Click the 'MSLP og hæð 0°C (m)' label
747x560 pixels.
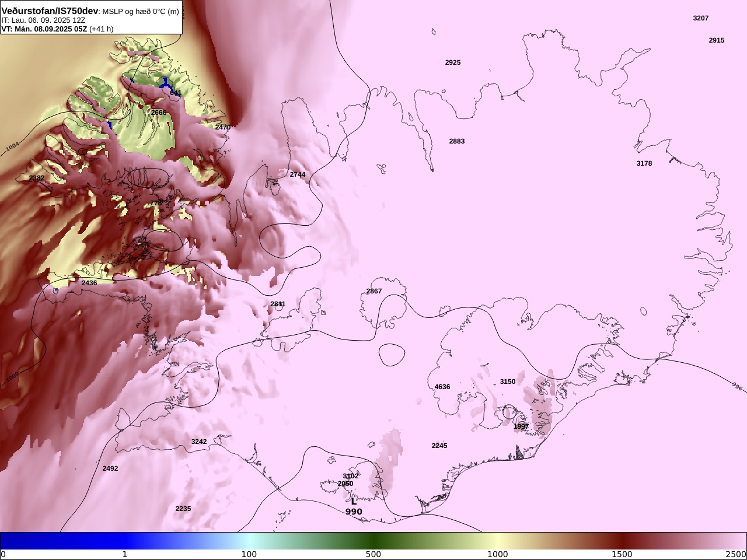click(141, 12)
